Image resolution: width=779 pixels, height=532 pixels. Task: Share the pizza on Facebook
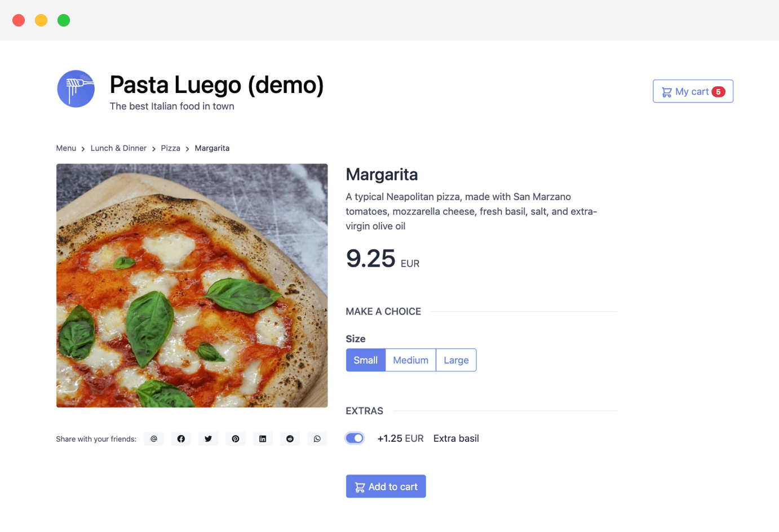[181, 439]
